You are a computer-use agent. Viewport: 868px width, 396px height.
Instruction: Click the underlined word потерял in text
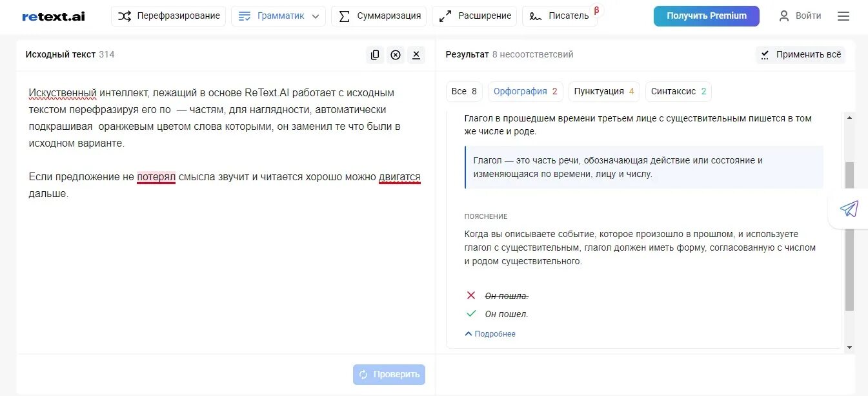156,177
